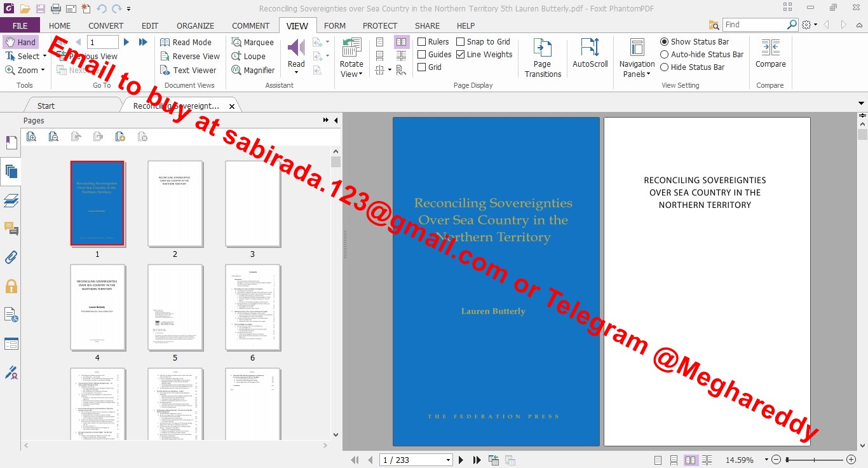Zoom in using status bar plus button
Viewport: 868px width, 468px height.
tap(851, 460)
